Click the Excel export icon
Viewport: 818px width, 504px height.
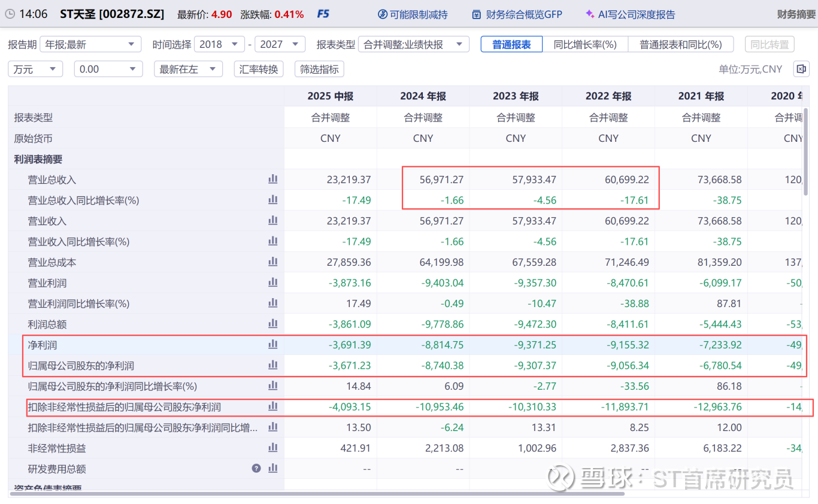click(x=801, y=69)
